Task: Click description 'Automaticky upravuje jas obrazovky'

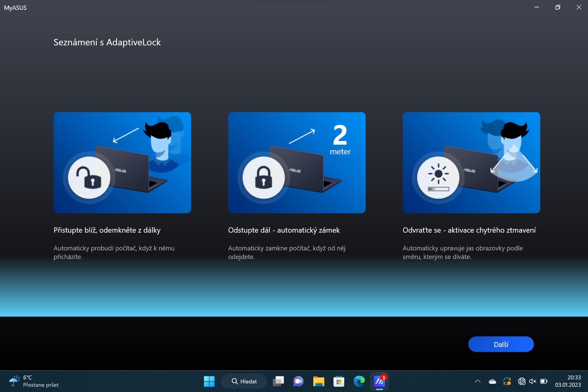Action: click(x=463, y=252)
